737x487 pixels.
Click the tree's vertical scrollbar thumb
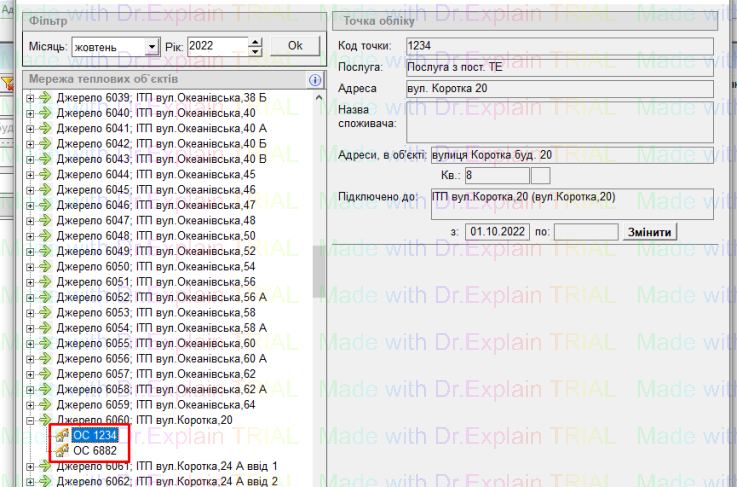coord(320,265)
